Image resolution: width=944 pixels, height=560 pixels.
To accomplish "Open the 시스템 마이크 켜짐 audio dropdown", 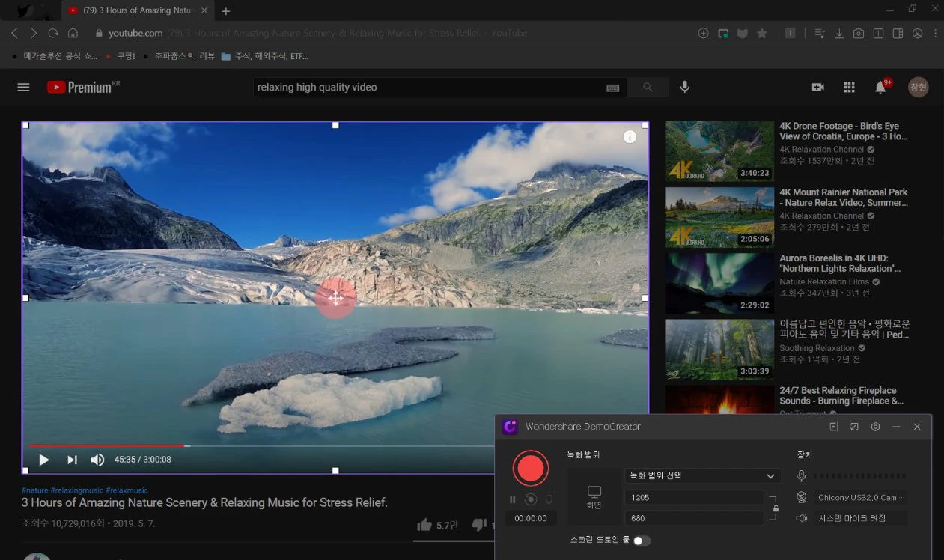I will (x=860, y=518).
